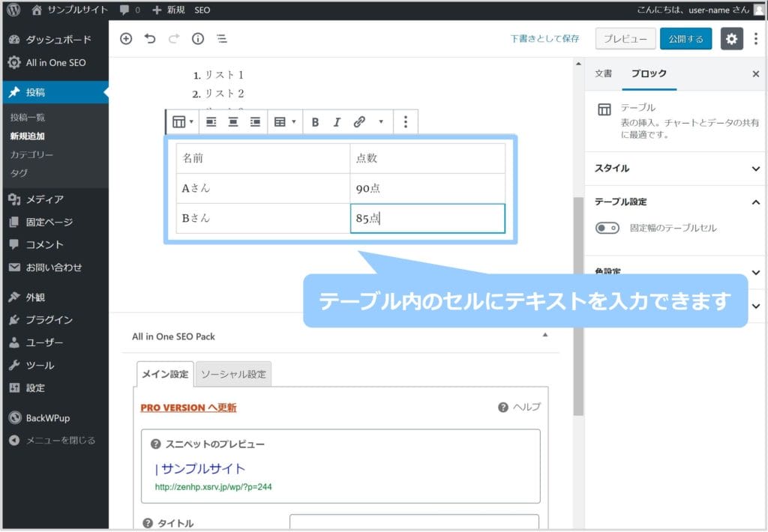The image size is (768, 532).
Task: Open サンプルサイト home link in admin bar
Action: (70, 10)
